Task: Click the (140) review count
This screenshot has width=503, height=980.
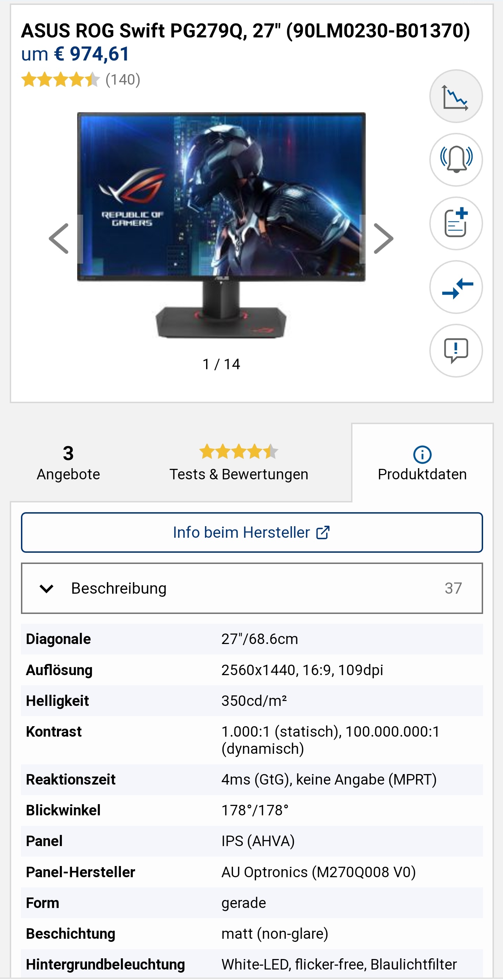Action: click(x=123, y=80)
